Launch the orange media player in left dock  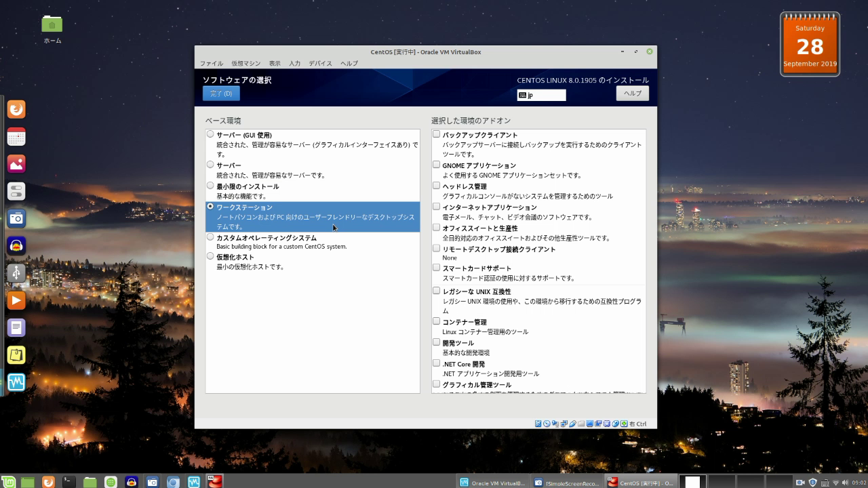pyautogui.click(x=16, y=300)
